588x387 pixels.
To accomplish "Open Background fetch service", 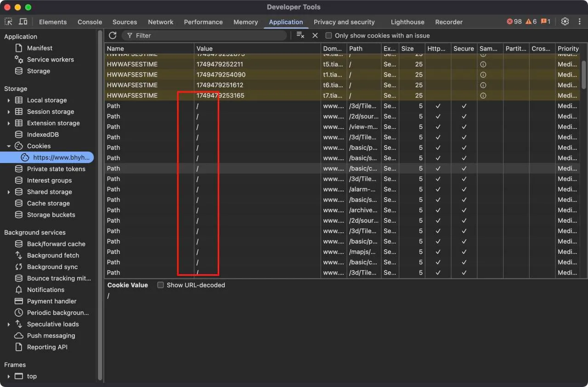I will click(x=53, y=255).
